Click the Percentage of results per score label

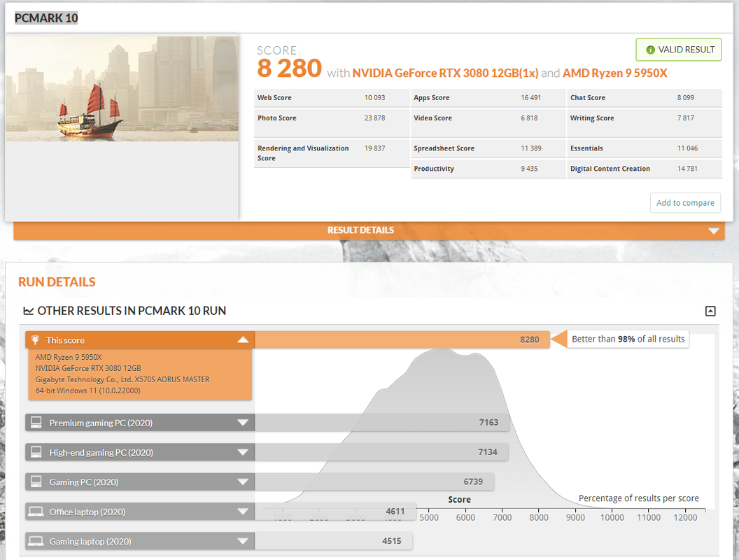point(639,498)
